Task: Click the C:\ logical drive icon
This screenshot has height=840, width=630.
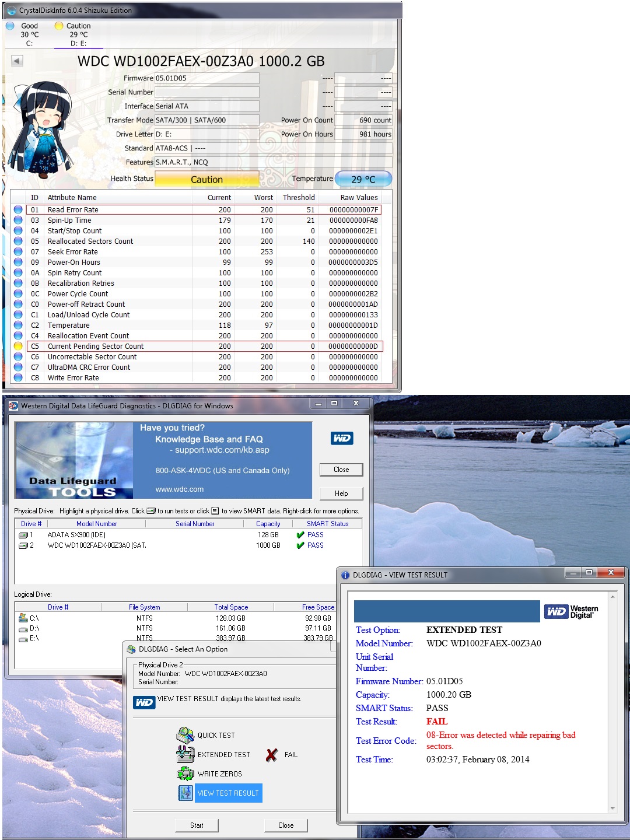Action: (23, 618)
